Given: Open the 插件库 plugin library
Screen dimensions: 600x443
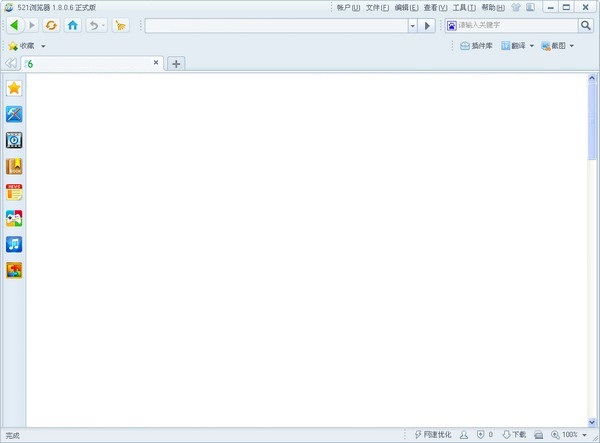Looking at the screenshot, I should click(x=476, y=46).
